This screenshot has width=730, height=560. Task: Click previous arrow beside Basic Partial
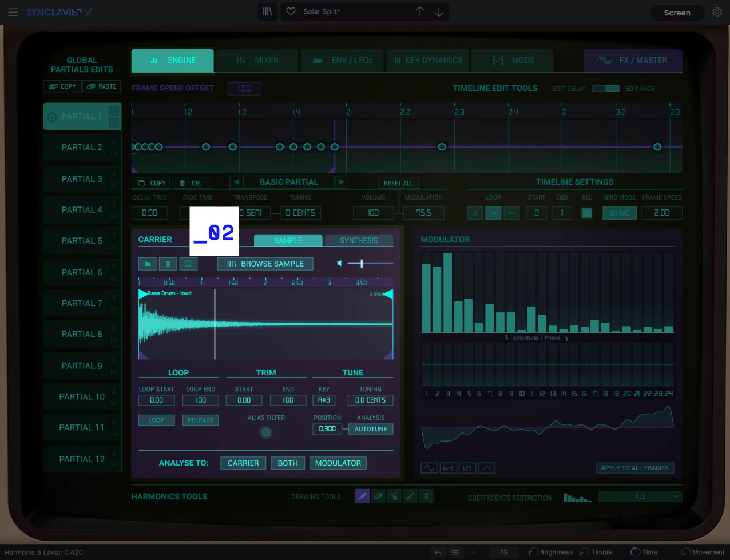236,182
